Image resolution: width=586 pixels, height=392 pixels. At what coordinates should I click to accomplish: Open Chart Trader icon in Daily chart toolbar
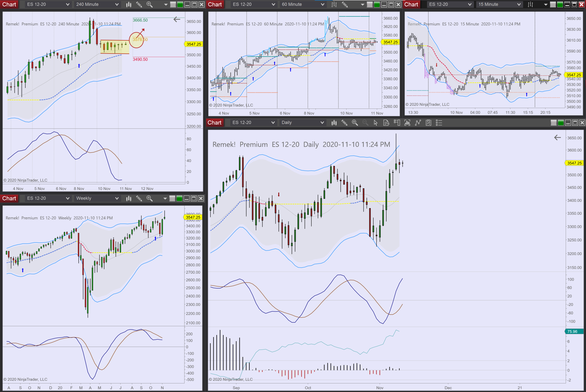click(397, 123)
